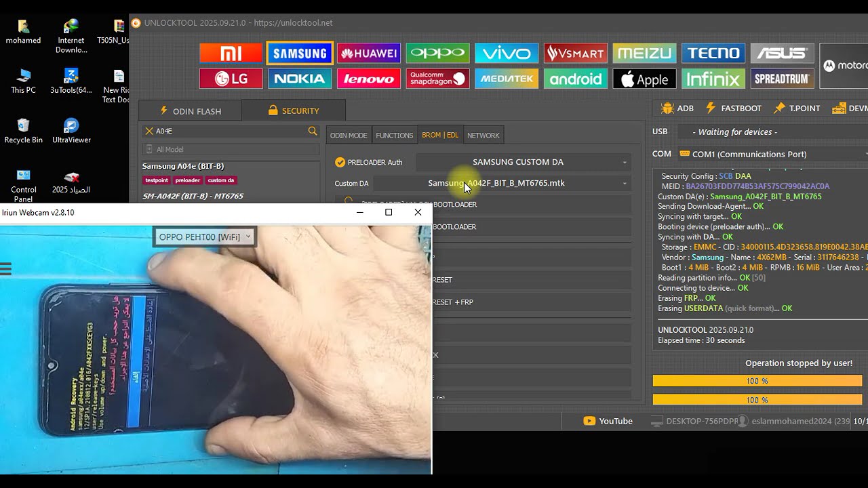The image size is (868, 488).
Task: Open UltraViewer desktop shortcut
Action: click(x=71, y=131)
